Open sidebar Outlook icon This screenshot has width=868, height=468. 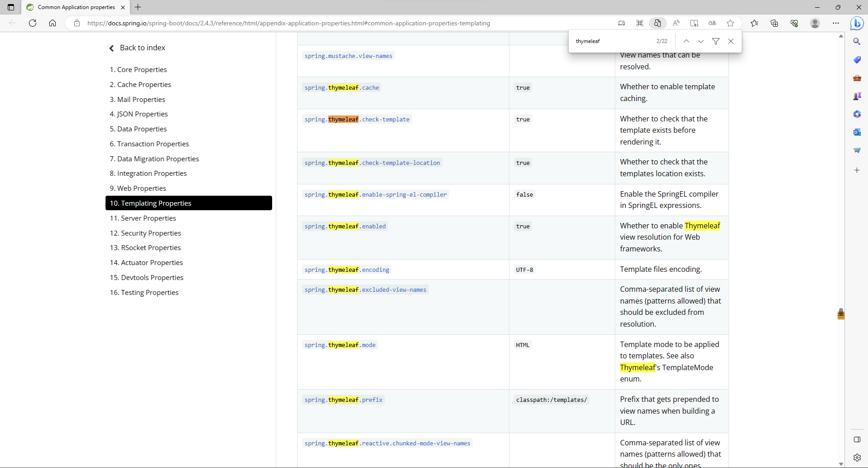(x=857, y=132)
